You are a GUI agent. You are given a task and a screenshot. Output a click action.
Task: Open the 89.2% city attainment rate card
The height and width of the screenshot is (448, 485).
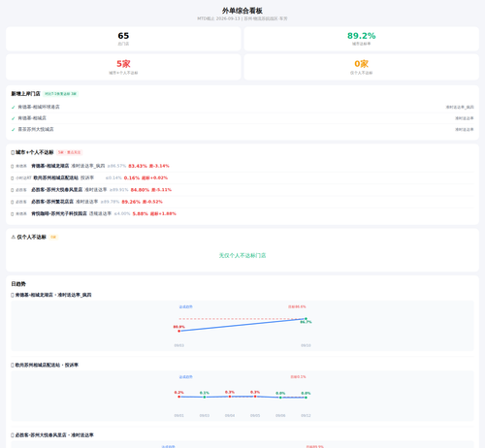pyautogui.click(x=362, y=39)
